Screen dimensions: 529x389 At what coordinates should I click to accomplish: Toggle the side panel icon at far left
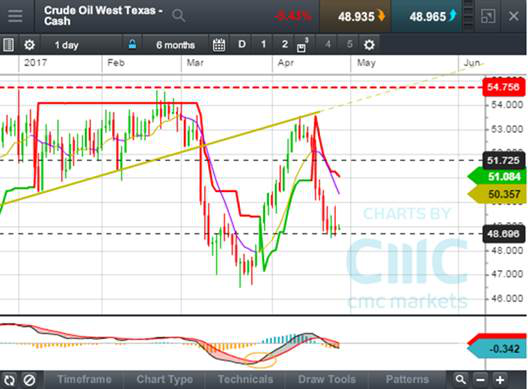click(8, 45)
